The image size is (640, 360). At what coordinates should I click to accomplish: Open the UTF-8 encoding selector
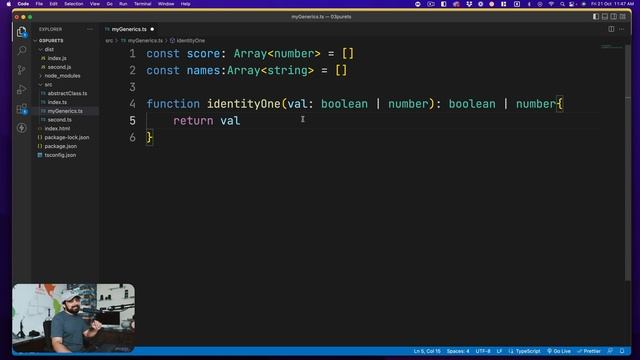(483, 351)
